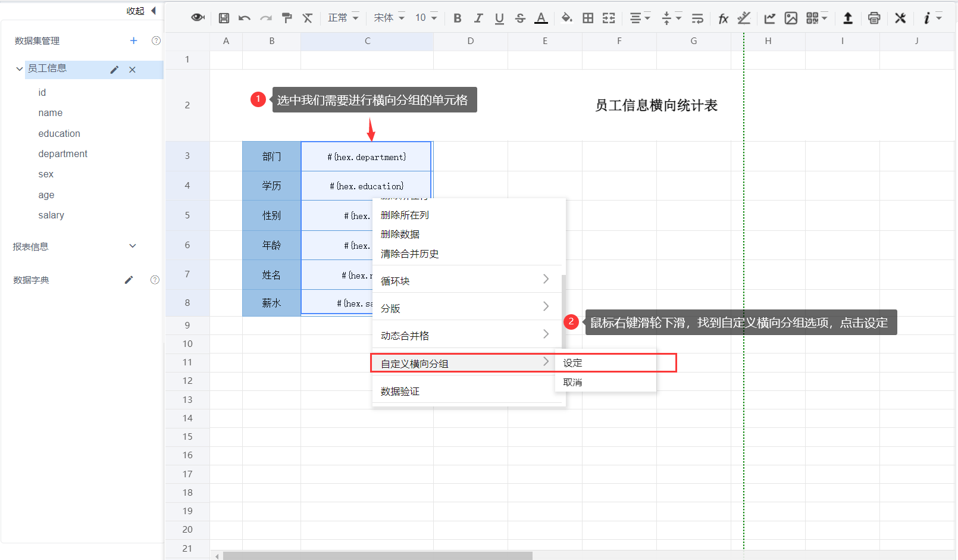Click the preview eye icon in toolbar
Screen dimensions: 958x560
pyautogui.click(x=198, y=18)
